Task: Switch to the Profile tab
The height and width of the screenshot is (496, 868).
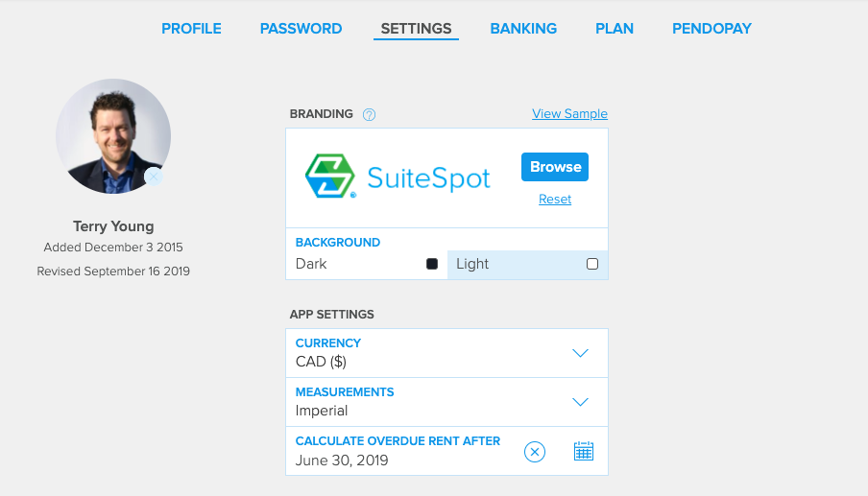Action: [191, 29]
